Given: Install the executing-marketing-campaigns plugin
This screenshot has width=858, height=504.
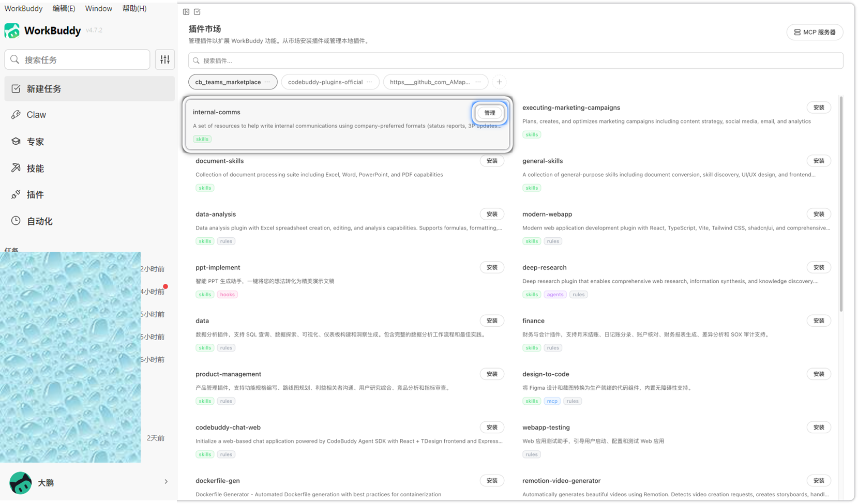Looking at the screenshot, I should [819, 108].
